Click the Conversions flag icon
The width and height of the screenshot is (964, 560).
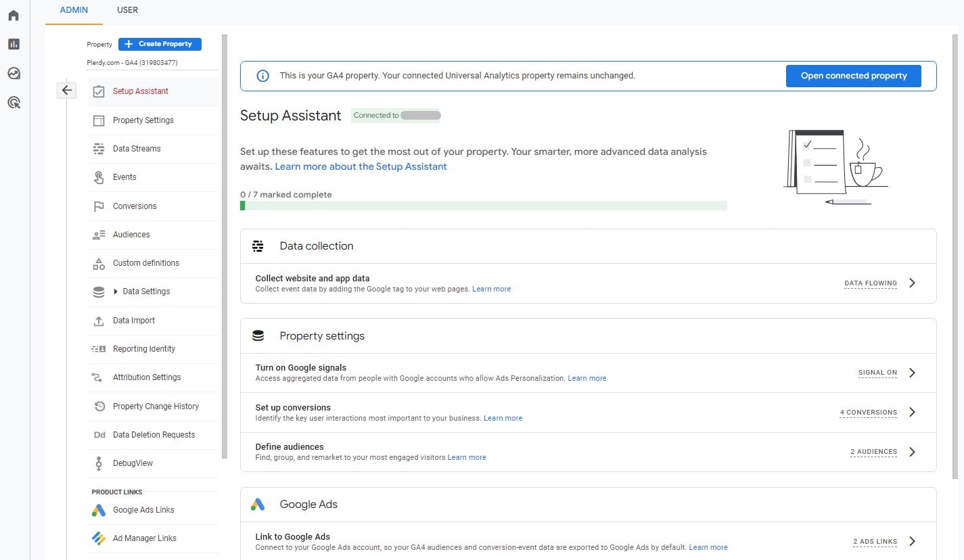[99, 206]
